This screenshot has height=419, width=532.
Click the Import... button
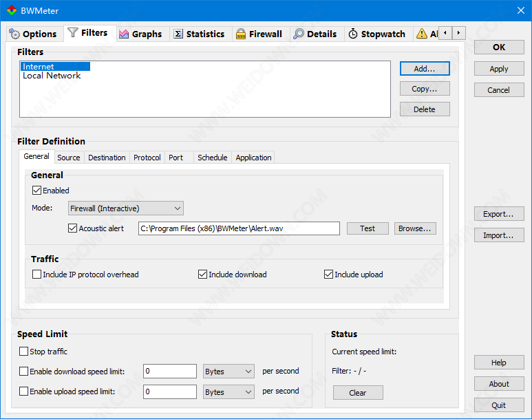click(499, 235)
